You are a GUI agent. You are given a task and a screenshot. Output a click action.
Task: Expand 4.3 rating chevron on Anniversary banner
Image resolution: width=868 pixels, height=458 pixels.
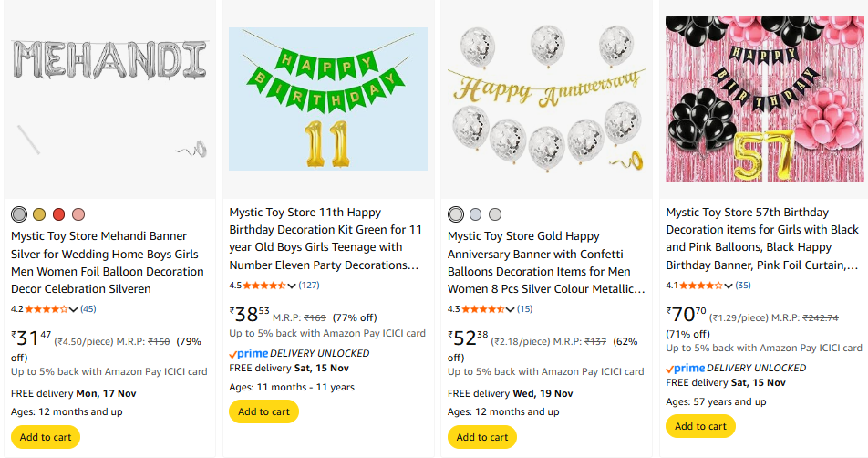pyautogui.click(x=511, y=309)
